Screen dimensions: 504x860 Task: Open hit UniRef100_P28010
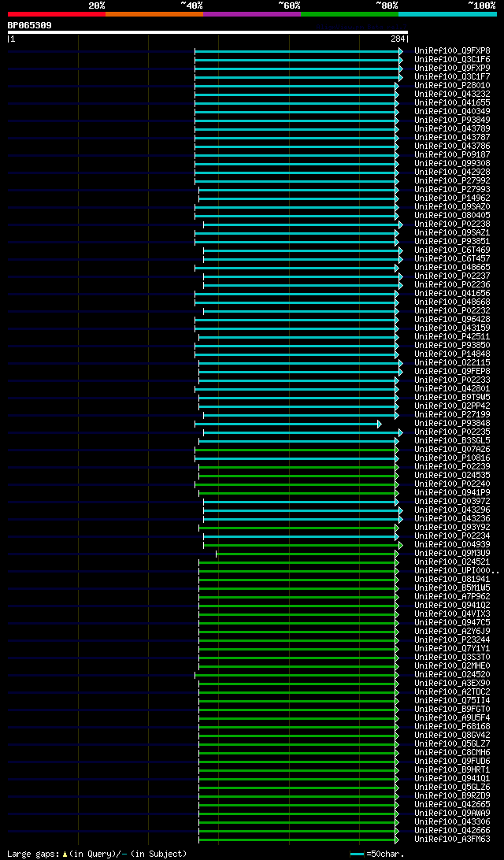(x=453, y=86)
